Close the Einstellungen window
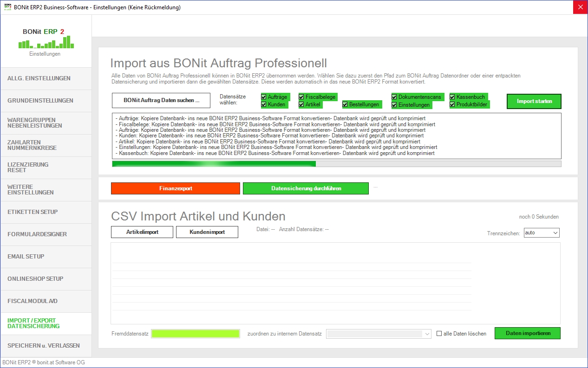Image resolution: width=588 pixels, height=368 pixels. (580, 7)
